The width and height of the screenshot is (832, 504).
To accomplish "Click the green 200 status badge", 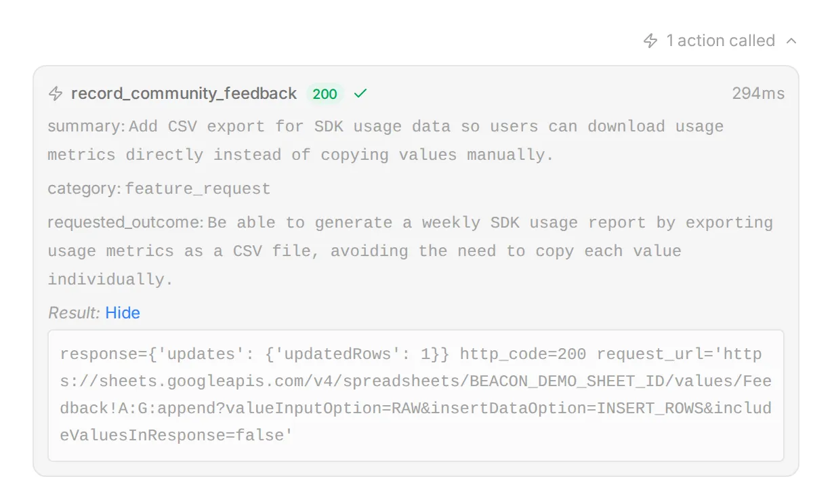I will pos(325,93).
